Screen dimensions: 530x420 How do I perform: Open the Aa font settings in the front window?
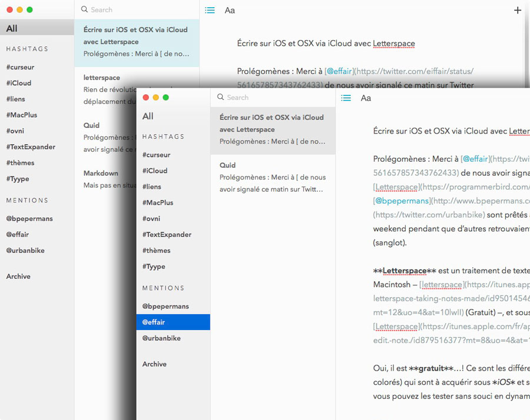366,98
